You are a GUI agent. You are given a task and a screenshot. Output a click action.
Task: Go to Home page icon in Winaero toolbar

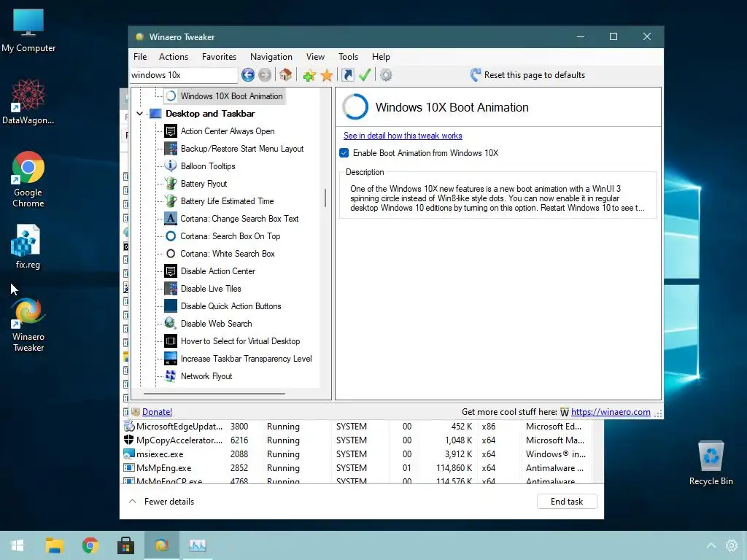285,75
